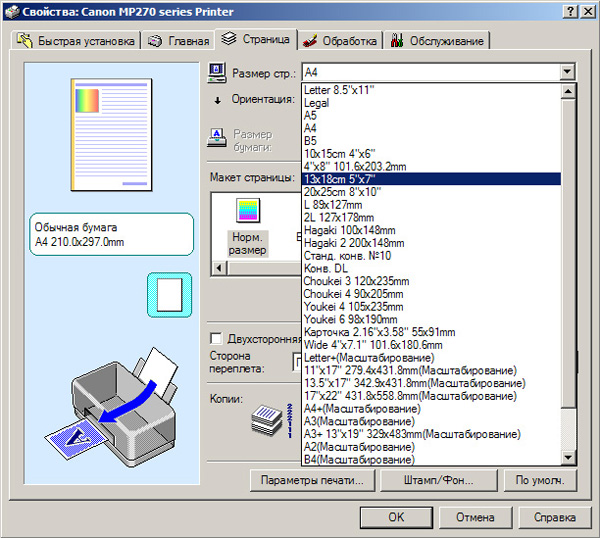Image resolution: width=600 pixels, height=538 pixels.
Task: Pick Choukei 3 120x235mm
Action: pyautogui.click(x=432, y=281)
